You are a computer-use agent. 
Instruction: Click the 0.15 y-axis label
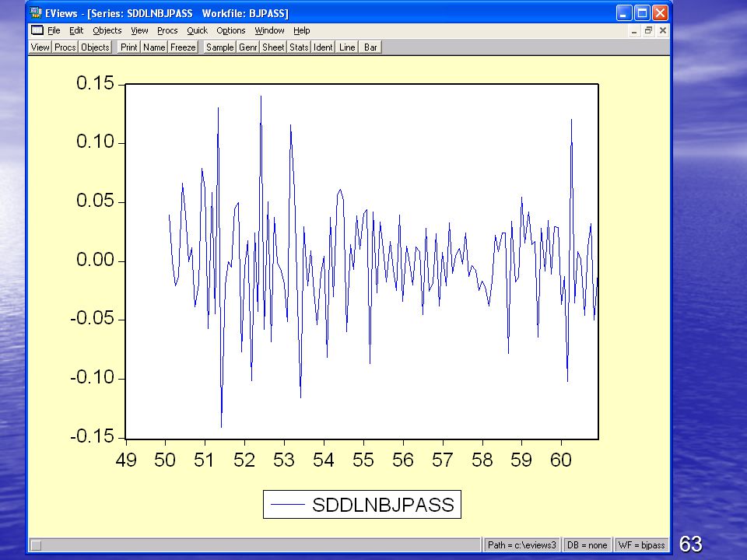tap(95, 83)
